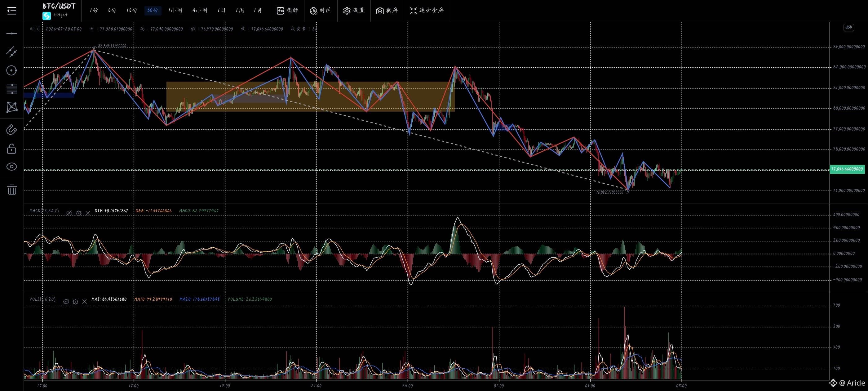The width and height of the screenshot is (868, 391).
Task: Click the 76,000 price axis label
Action: [849, 191]
